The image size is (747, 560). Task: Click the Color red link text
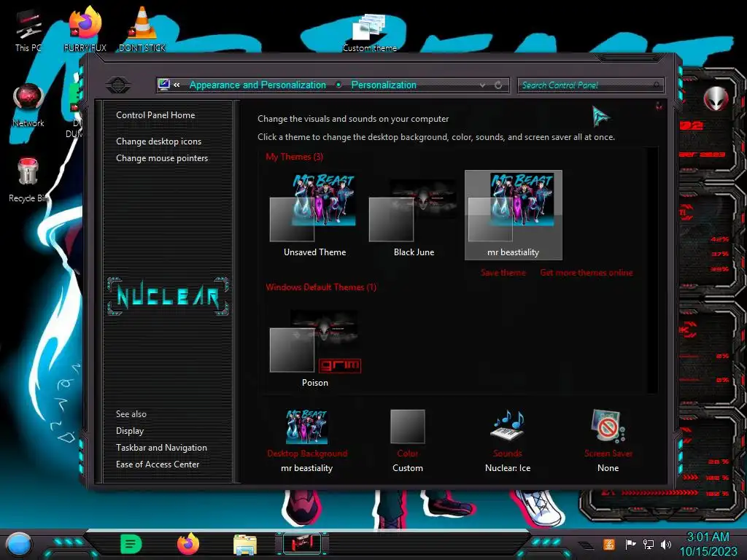click(x=407, y=454)
